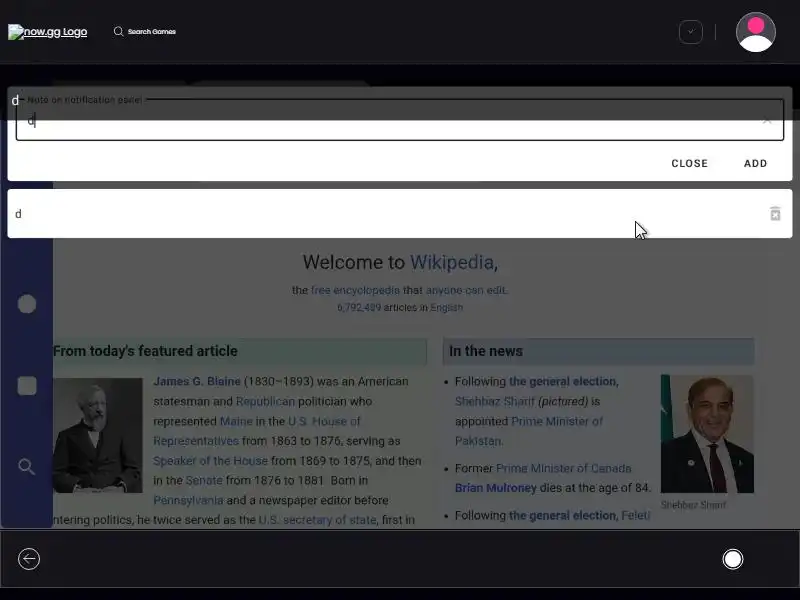Click the ADD button

(755, 163)
